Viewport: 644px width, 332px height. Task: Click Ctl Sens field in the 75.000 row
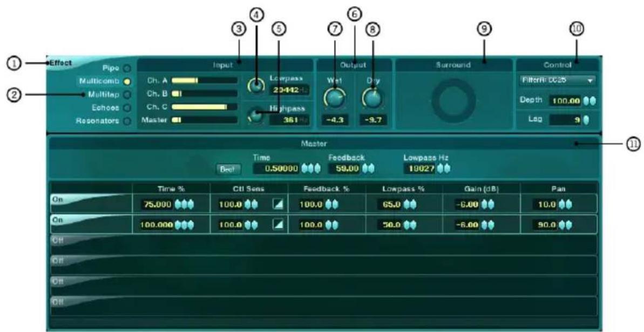(x=231, y=205)
